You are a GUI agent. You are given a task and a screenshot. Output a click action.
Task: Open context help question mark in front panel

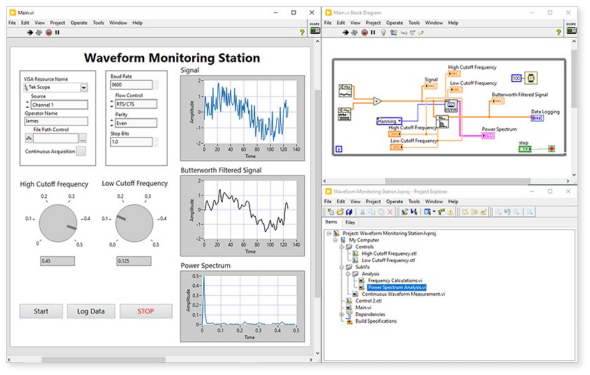[302, 32]
